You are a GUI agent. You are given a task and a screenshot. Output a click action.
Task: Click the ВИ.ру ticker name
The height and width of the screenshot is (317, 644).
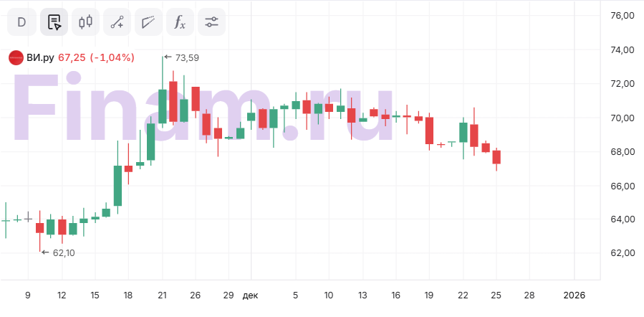[x=41, y=57]
